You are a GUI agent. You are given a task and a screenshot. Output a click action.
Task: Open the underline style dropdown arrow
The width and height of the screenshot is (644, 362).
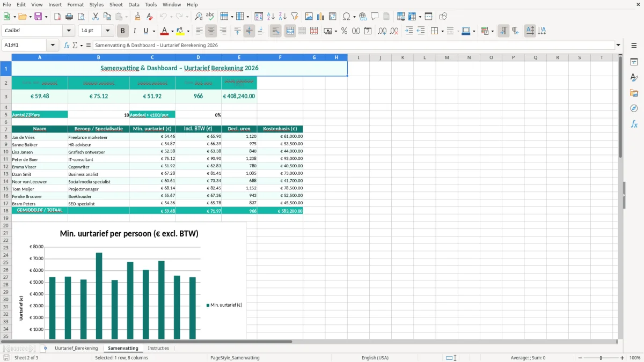point(153,31)
